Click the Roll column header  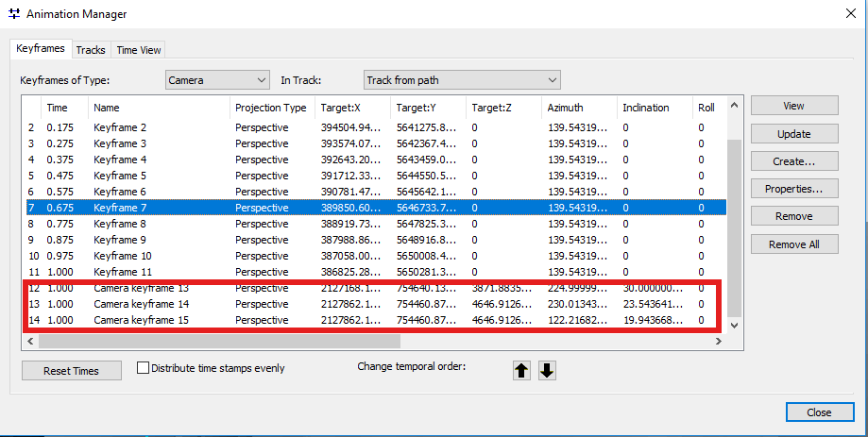point(709,108)
